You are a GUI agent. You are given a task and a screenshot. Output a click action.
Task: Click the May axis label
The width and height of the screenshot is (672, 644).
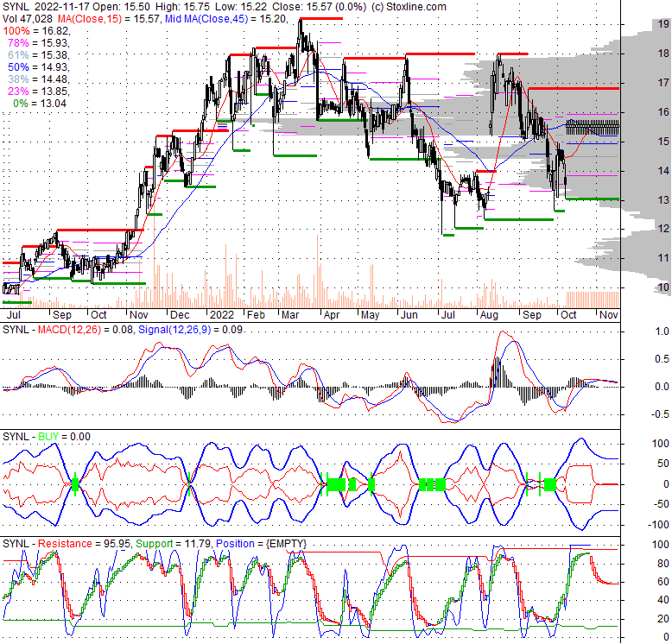click(370, 315)
